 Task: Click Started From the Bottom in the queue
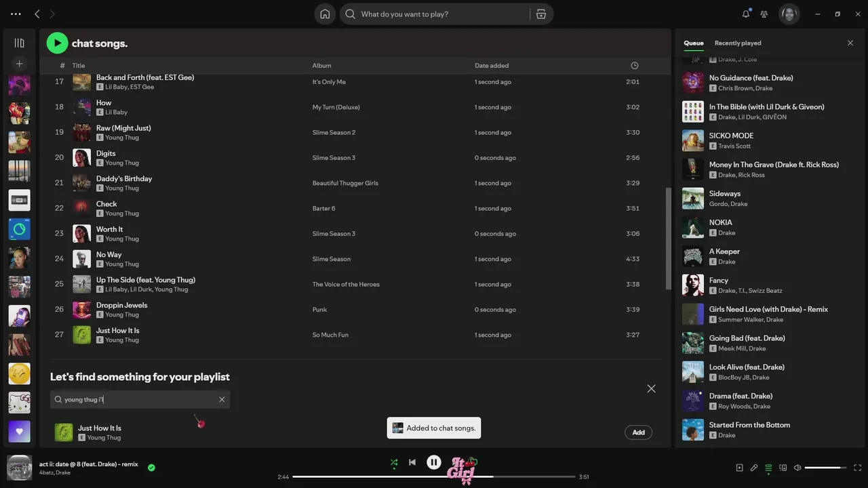[749, 425]
